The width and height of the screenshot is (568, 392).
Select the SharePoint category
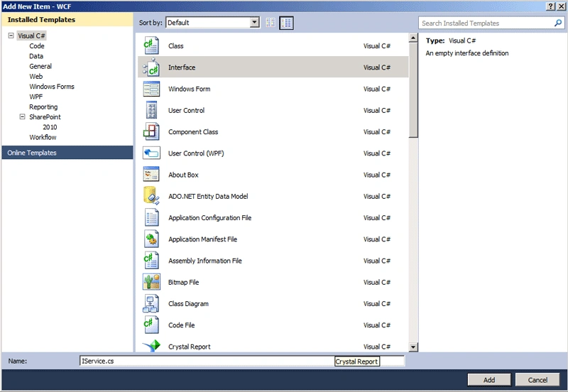click(45, 117)
